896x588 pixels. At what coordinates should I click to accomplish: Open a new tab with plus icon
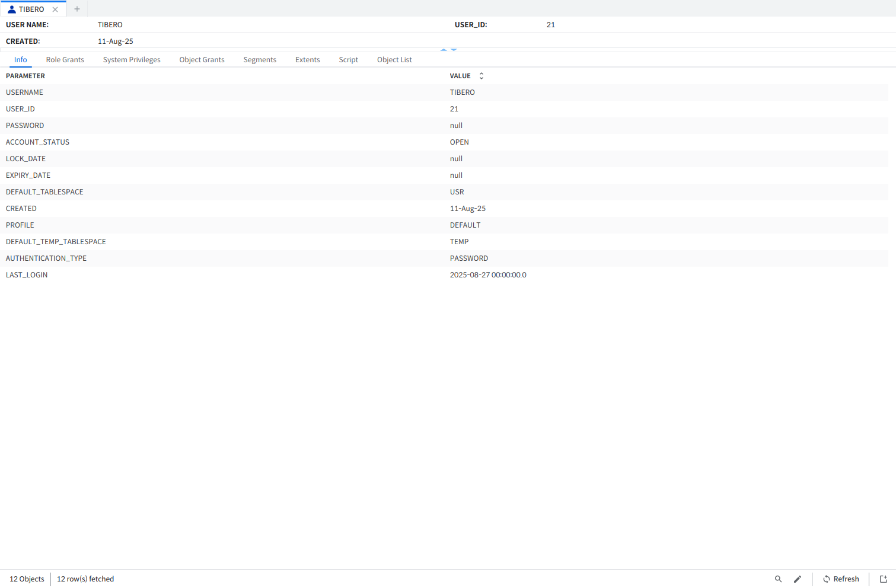(x=77, y=9)
